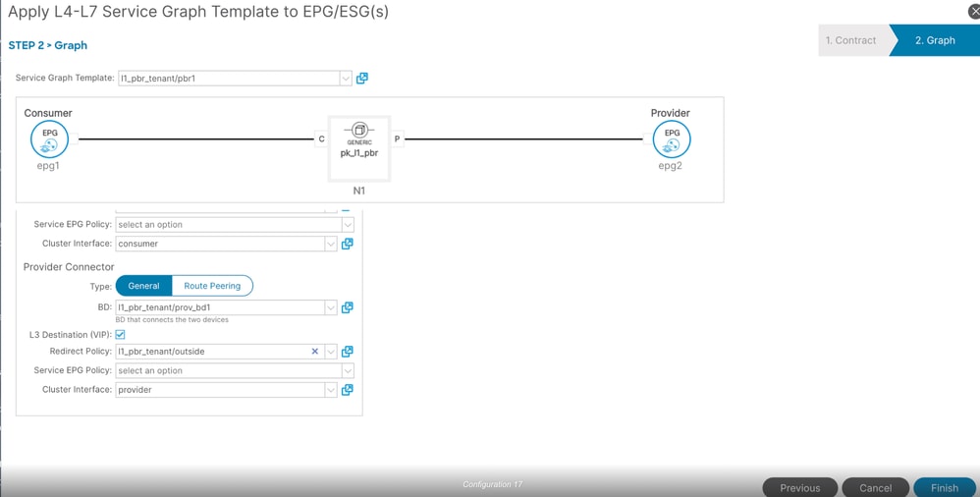
Task: Select step 2. Graph tab
Action: point(935,40)
